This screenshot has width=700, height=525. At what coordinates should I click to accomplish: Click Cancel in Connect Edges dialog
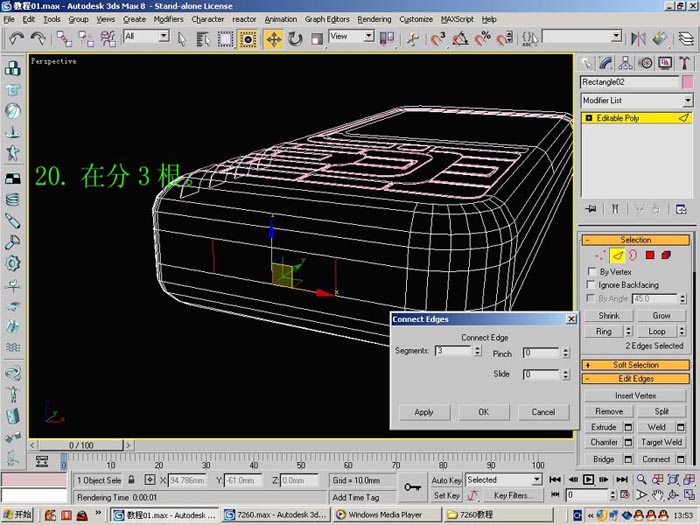(543, 412)
